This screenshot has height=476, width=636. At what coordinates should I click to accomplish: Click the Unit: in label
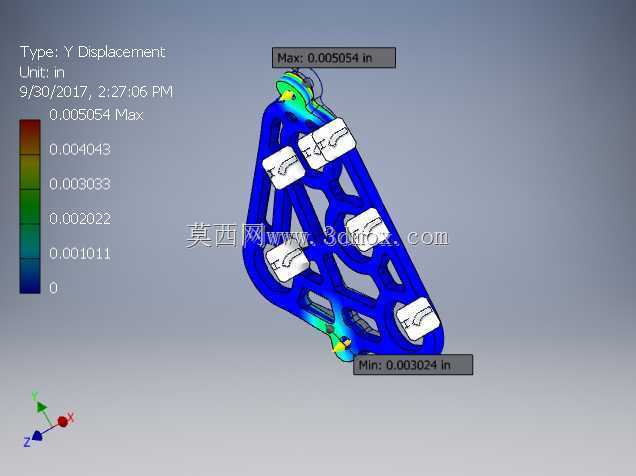click(x=42, y=72)
